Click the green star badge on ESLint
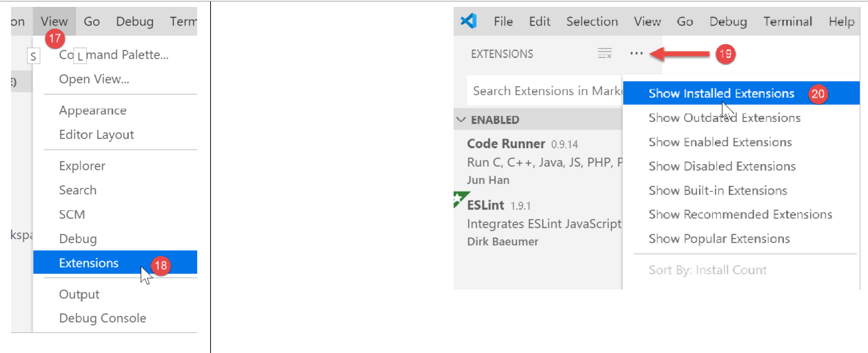This screenshot has width=868, height=353. (460, 200)
